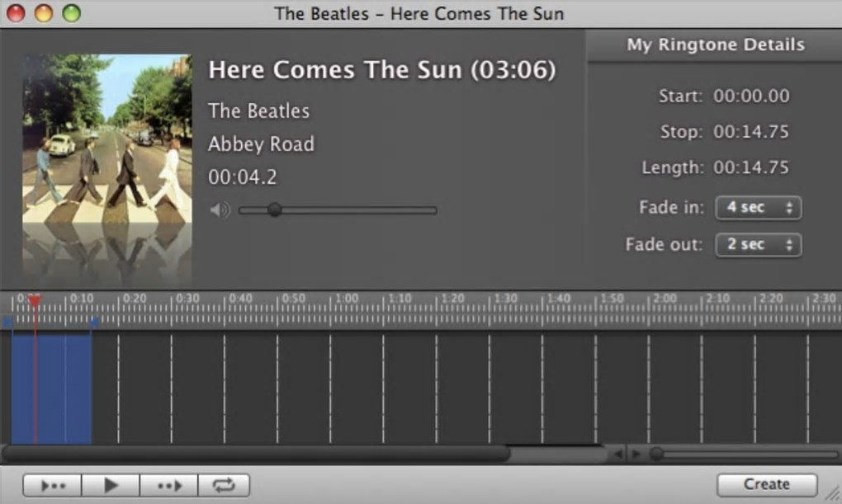
Task: Click the timeline scroll left arrow
Action: coord(618,454)
